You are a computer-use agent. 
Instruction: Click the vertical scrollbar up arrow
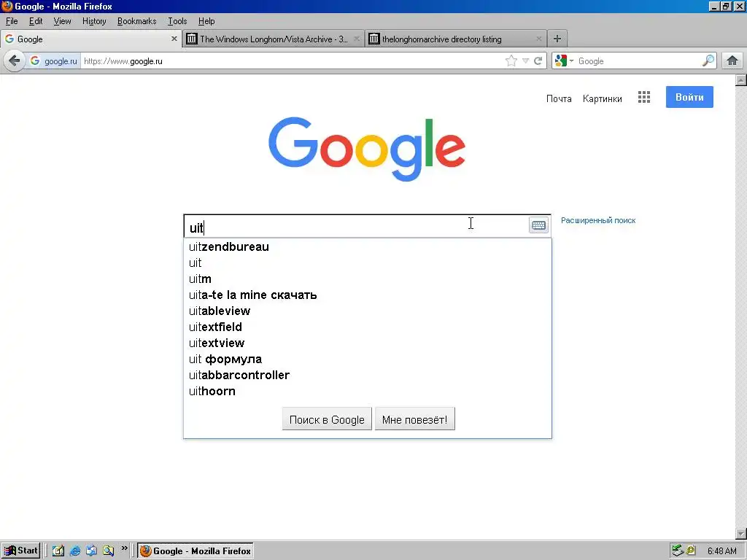tap(741, 80)
